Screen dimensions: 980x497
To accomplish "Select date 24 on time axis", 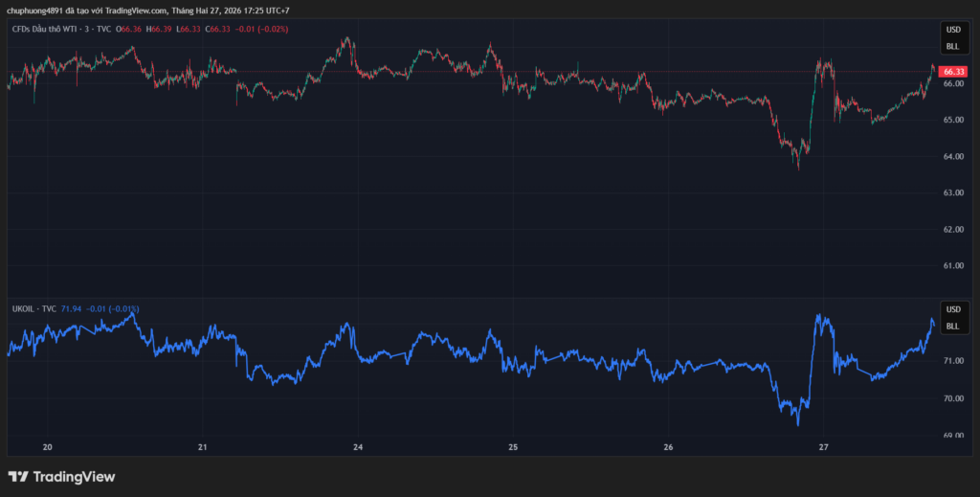I will 357,447.
